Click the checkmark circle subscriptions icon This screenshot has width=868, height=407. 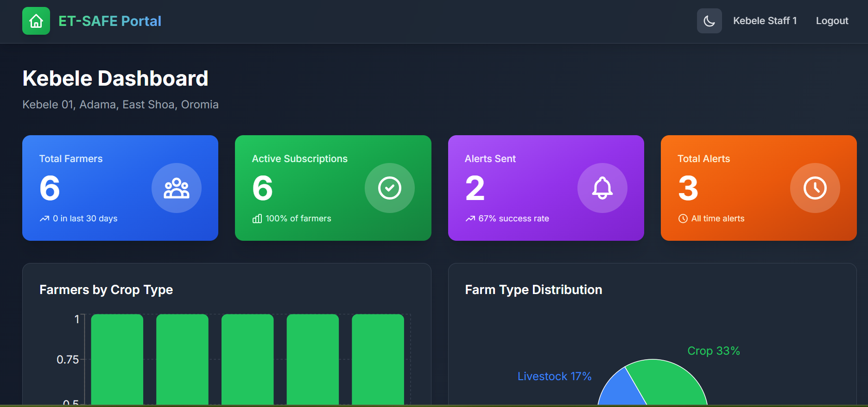(x=389, y=188)
